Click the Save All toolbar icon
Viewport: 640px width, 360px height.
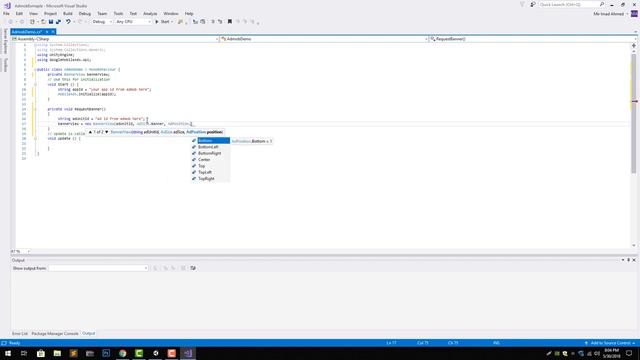click(58, 22)
